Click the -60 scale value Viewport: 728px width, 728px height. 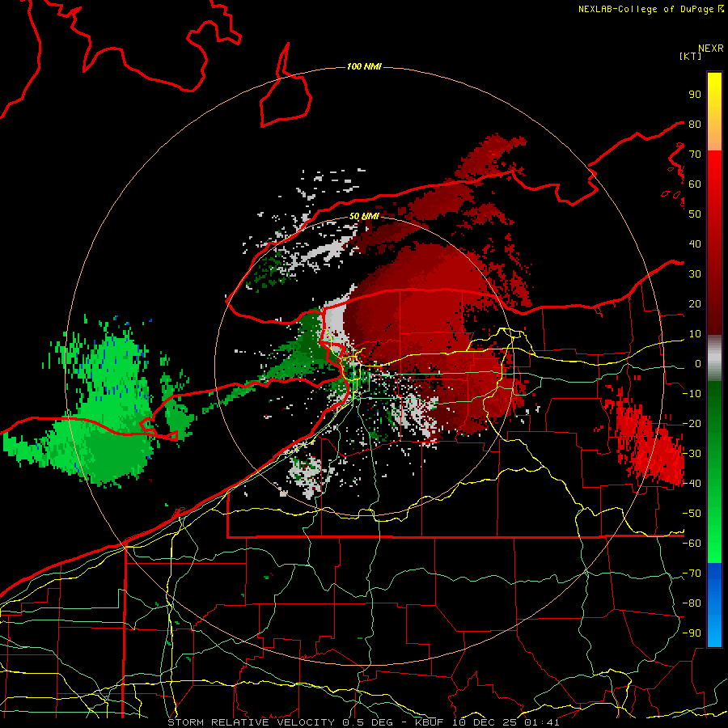692,544
